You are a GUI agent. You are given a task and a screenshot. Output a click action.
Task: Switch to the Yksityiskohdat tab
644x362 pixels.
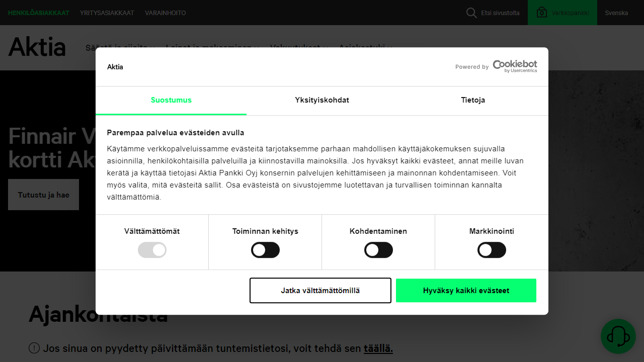pyautogui.click(x=322, y=100)
